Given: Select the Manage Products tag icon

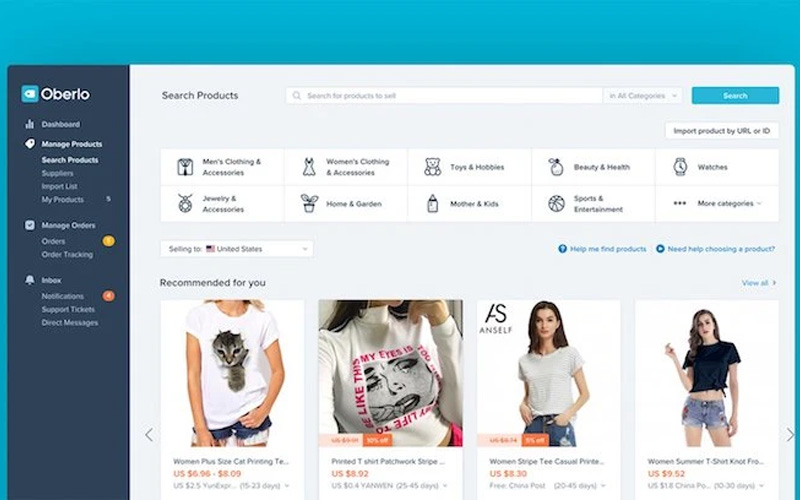Looking at the screenshot, I should (x=30, y=144).
